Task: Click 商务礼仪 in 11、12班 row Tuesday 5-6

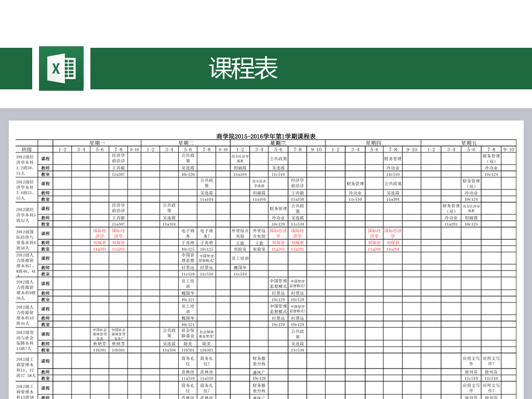Action: tap(188, 361)
